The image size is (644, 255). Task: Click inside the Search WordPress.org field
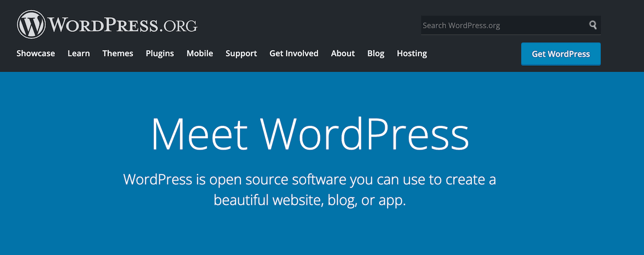pos(494,25)
